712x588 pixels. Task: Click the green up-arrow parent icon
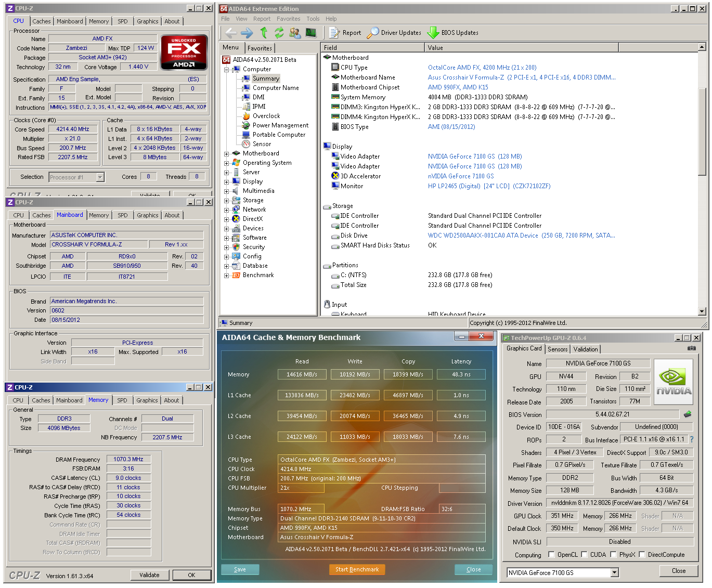264,33
